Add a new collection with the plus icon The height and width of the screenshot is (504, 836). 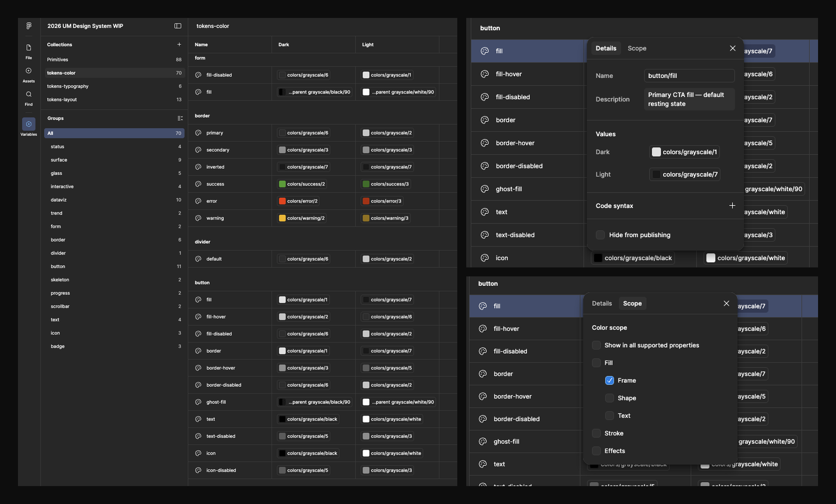coord(179,45)
